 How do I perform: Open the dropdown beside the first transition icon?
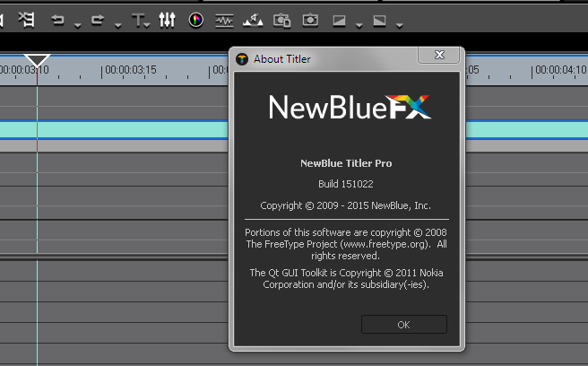(x=359, y=24)
